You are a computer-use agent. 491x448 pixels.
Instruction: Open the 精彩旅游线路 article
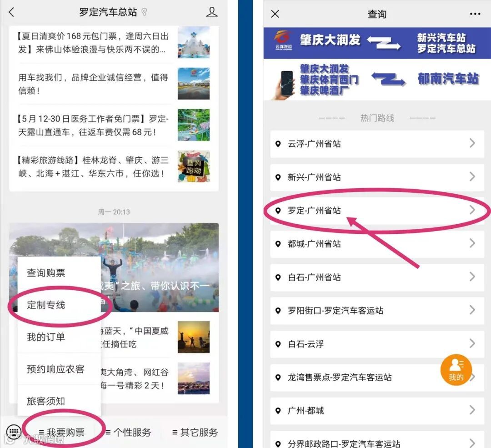tap(114, 166)
